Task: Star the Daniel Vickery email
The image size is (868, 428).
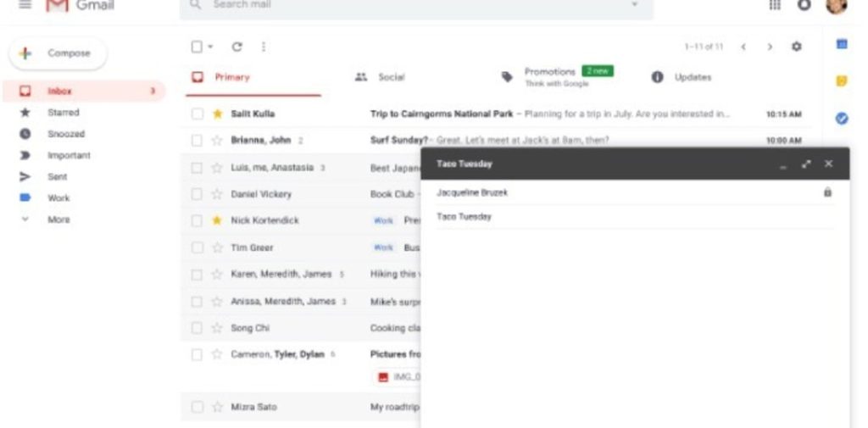Action: point(218,194)
